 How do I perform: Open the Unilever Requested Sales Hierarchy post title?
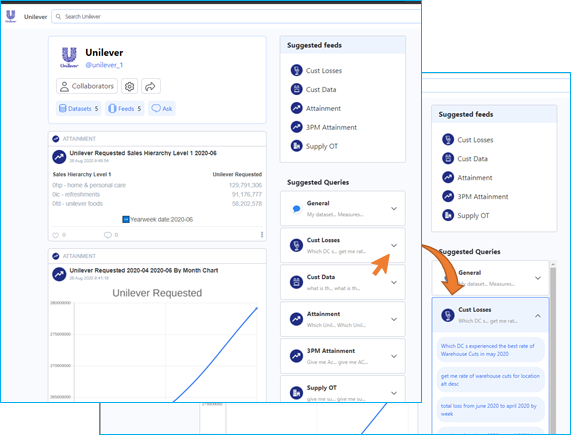click(143, 153)
